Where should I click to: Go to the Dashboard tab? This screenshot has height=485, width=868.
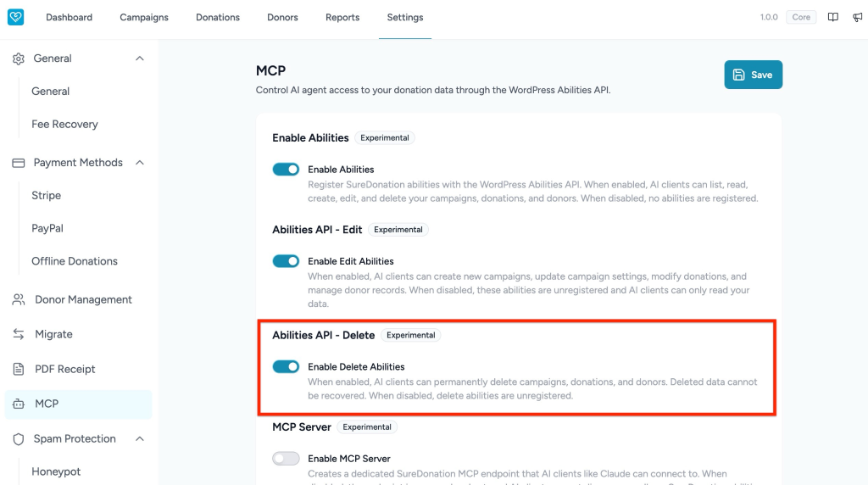pos(70,17)
